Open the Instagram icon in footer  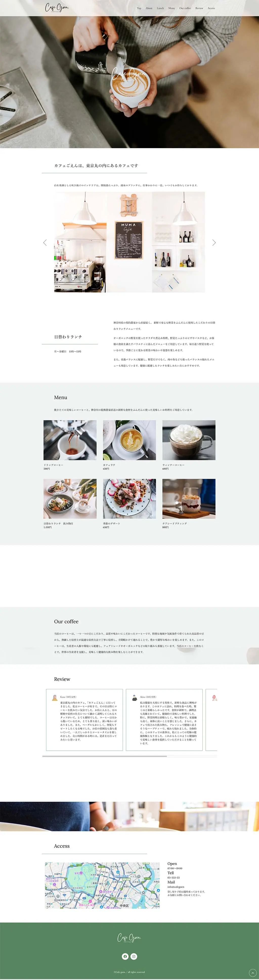(x=134, y=956)
